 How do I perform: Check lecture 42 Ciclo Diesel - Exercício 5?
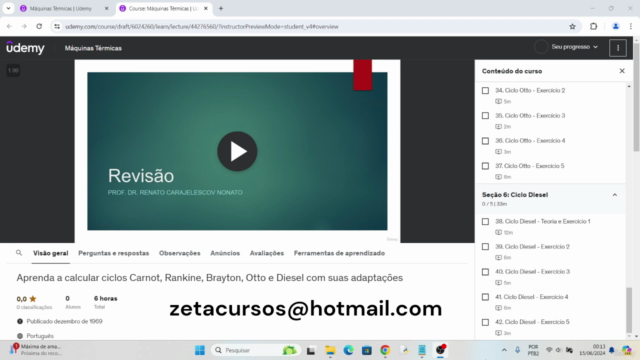click(x=485, y=322)
